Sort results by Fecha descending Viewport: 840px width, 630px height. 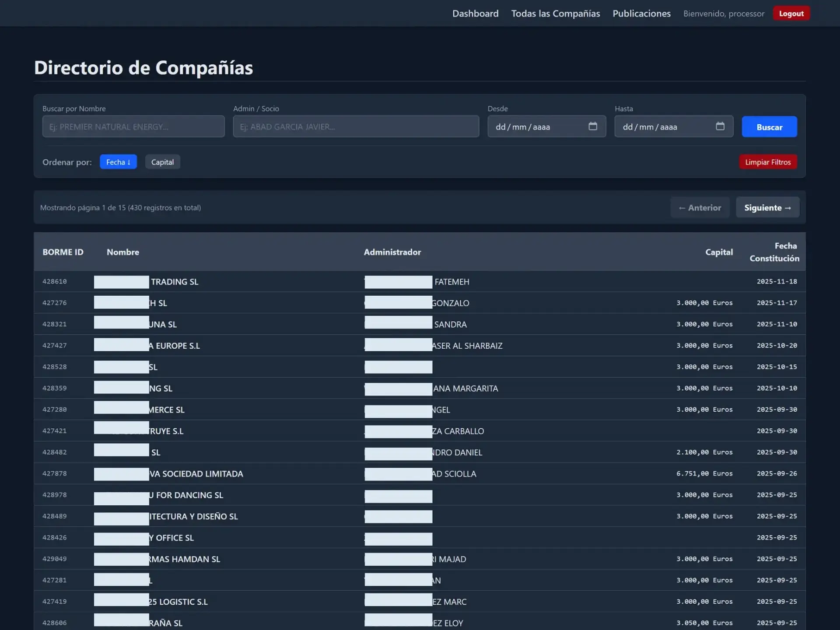pyautogui.click(x=118, y=161)
